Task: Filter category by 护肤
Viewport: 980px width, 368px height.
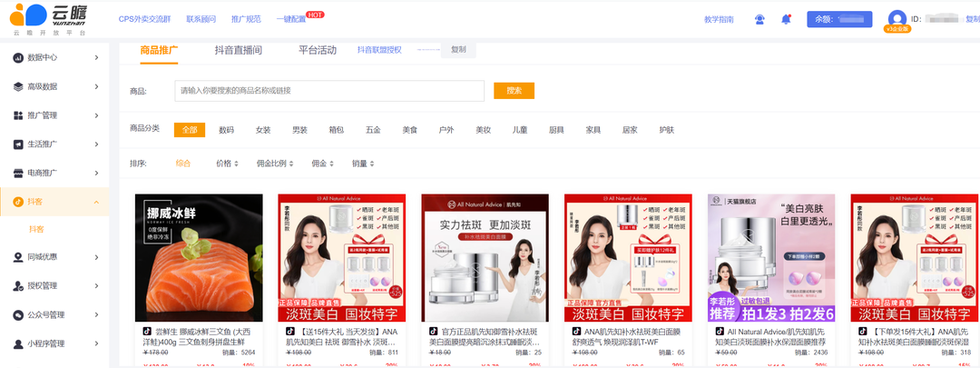Action: [667, 130]
